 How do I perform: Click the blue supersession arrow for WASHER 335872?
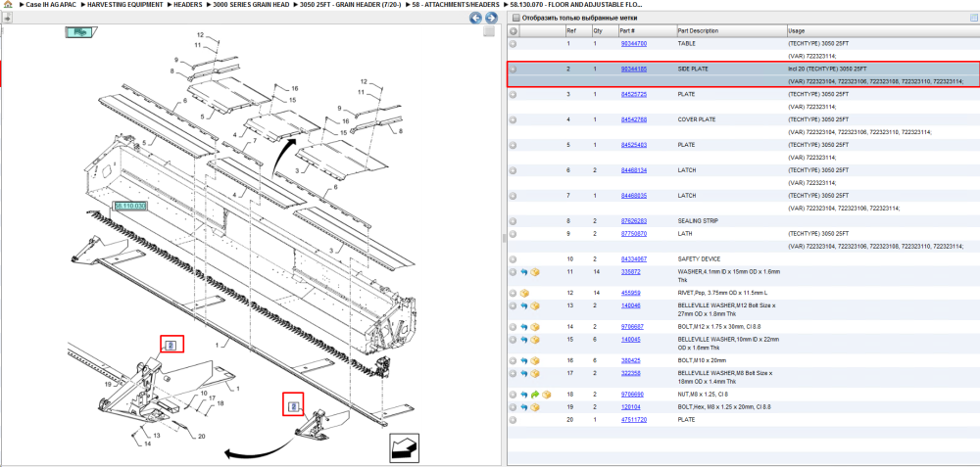click(524, 272)
